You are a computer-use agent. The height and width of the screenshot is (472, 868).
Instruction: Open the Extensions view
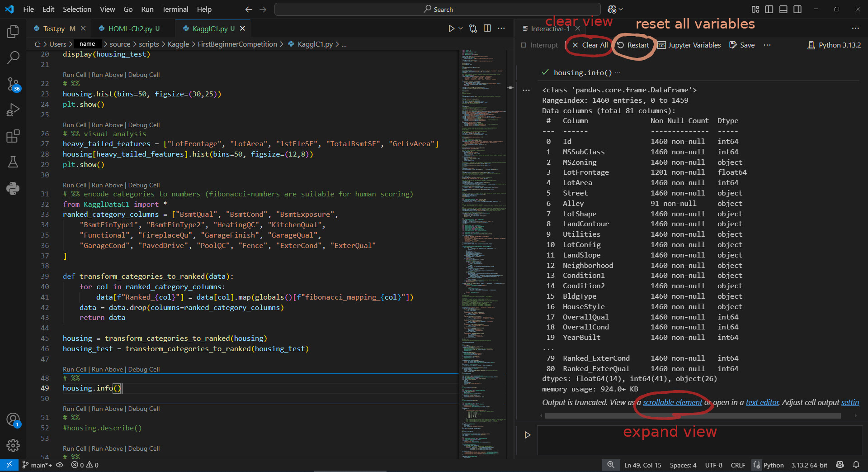(x=13, y=136)
